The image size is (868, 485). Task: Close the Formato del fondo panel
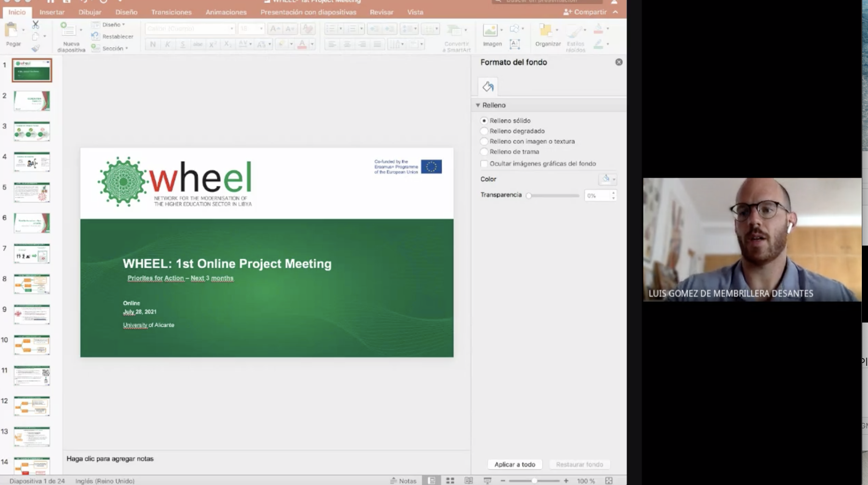(619, 62)
